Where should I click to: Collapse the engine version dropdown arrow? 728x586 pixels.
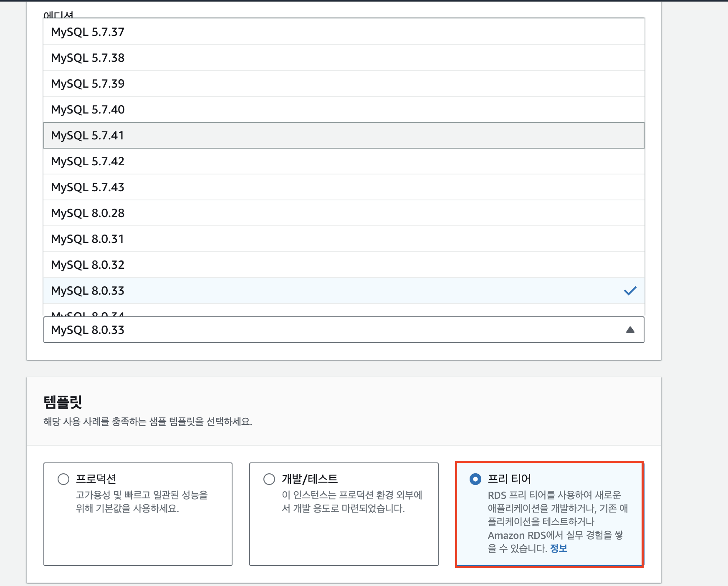pos(630,330)
